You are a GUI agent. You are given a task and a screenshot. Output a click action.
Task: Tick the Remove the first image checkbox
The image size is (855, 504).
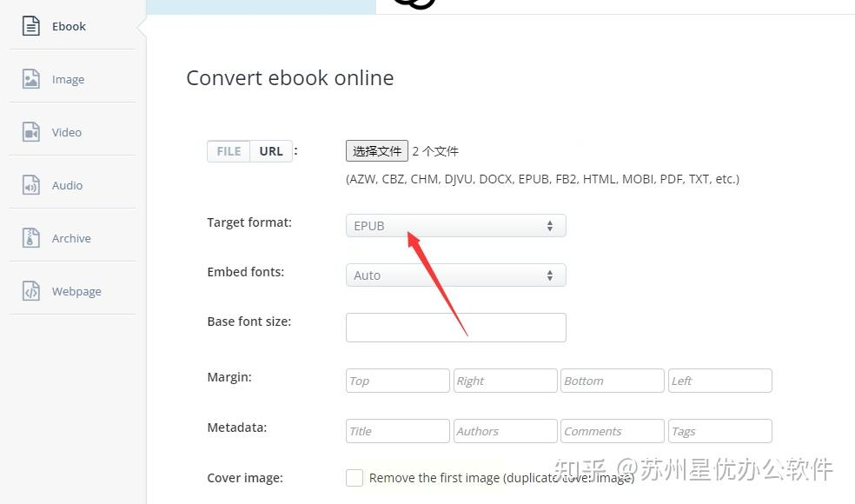click(355, 478)
